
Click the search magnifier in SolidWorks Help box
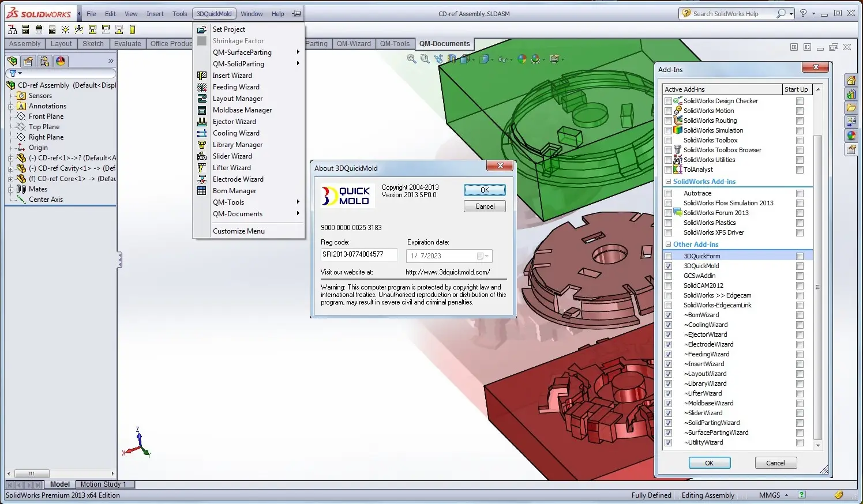pos(781,13)
